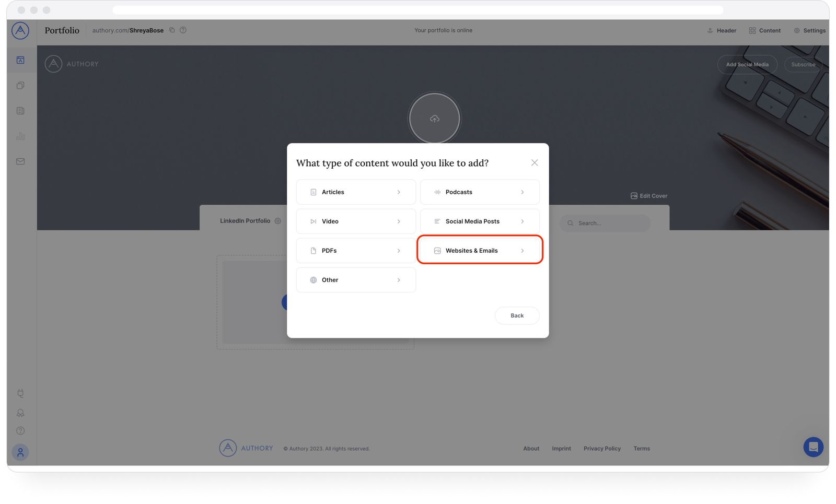Expand the Social Media Posts option
Viewport: 836px width, 504px height.
pyautogui.click(x=480, y=221)
